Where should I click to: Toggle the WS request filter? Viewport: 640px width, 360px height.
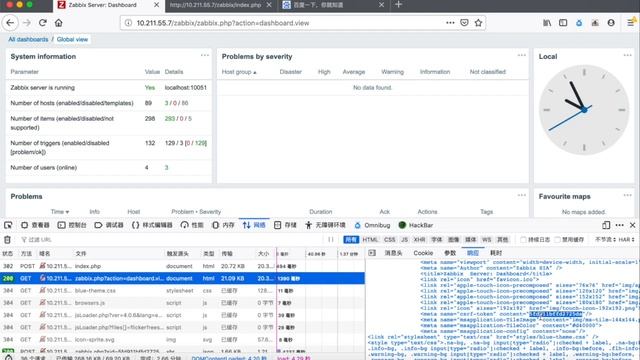(487, 240)
